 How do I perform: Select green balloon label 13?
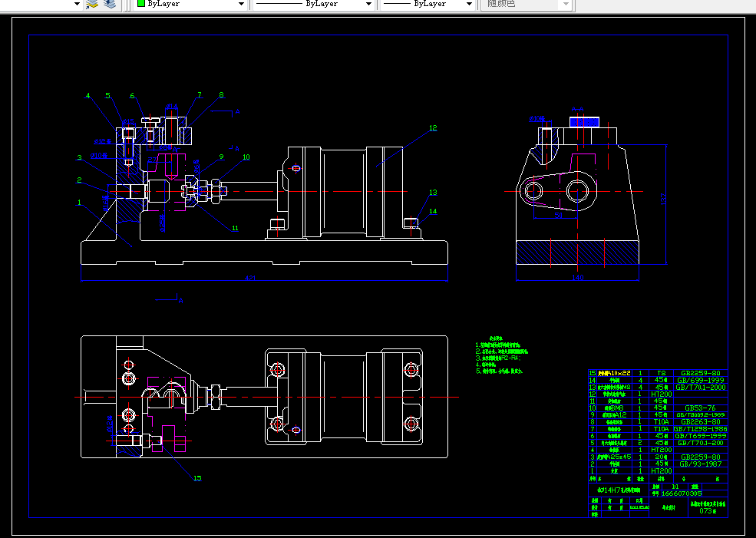click(x=433, y=193)
